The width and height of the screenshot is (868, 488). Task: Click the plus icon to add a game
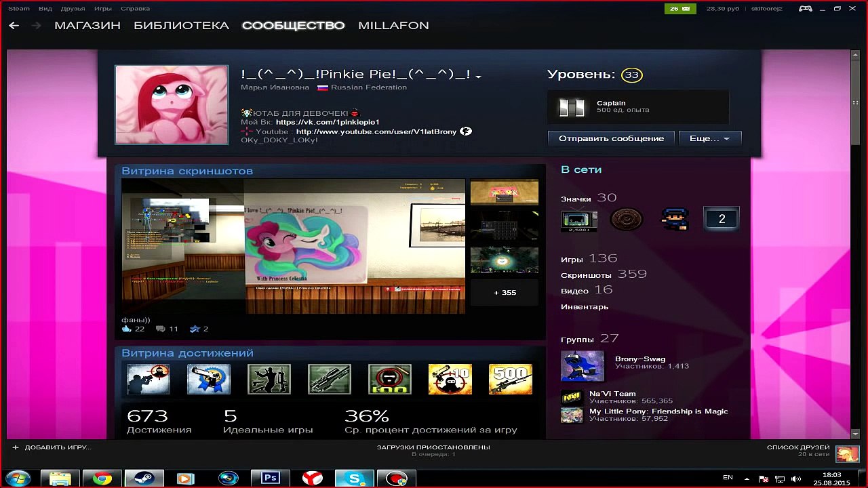point(16,447)
